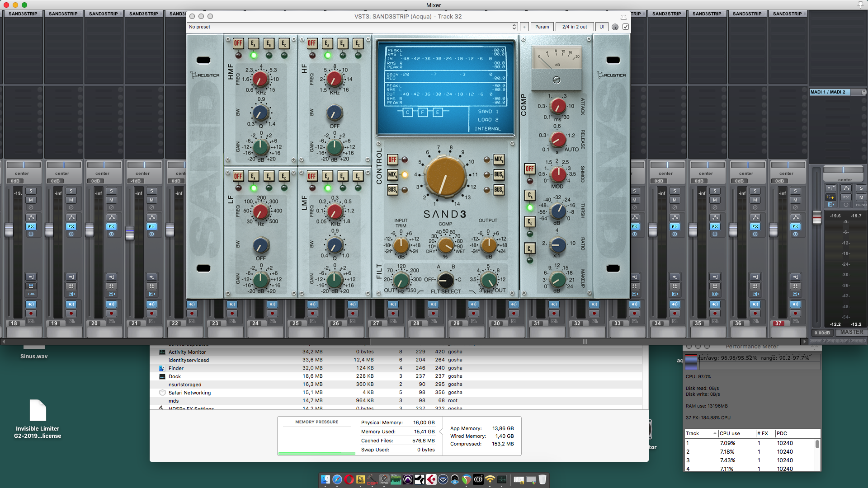This screenshot has width=868, height=488.
Task: Bypass the FX power button on track 18
Action: tap(31, 234)
